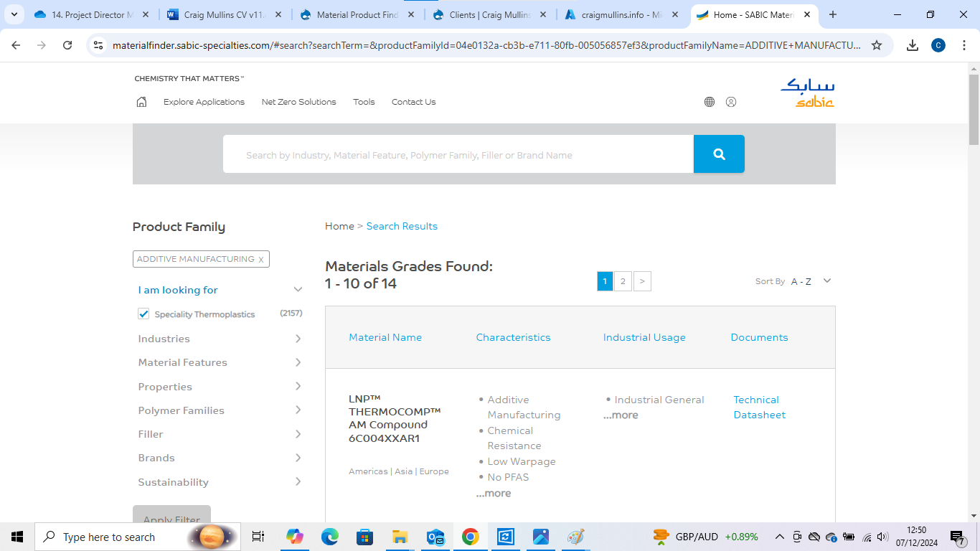Click the blue search magnifier button
Viewport: 980px width, 551px height.
719,154
